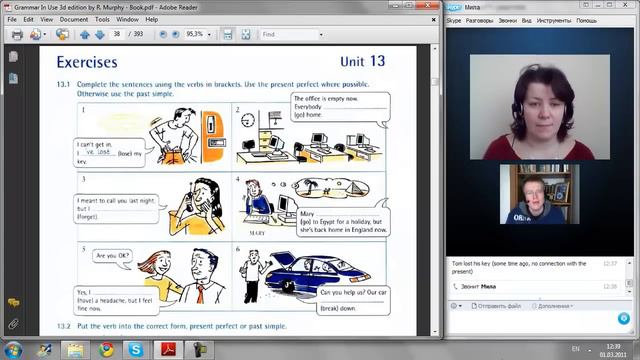Toggle scrolling pages continuous view icon

click(228, 35)
